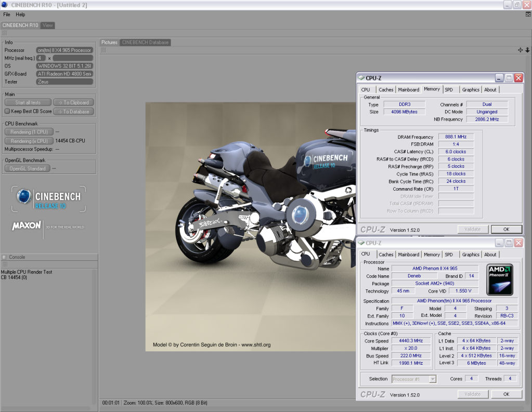Open the CINEBENCH Database tab

point(145,43)
